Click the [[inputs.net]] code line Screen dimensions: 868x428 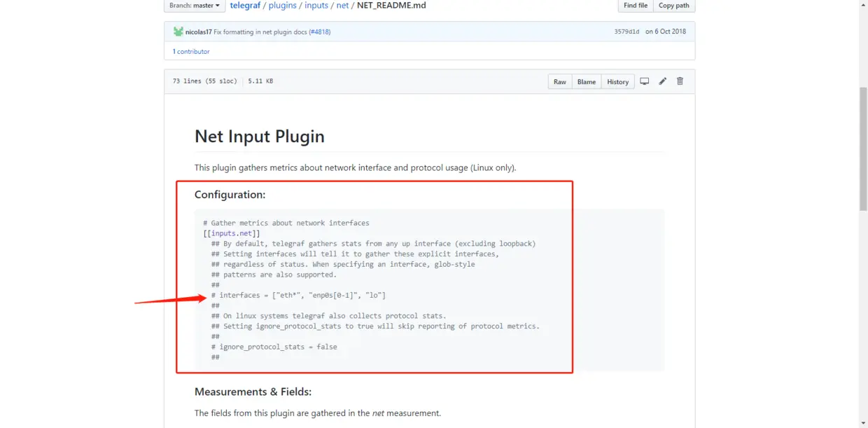tap(232, 233)
